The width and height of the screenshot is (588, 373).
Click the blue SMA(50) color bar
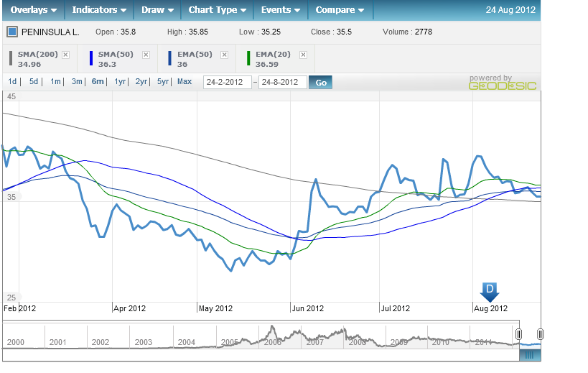coord(91,58)
